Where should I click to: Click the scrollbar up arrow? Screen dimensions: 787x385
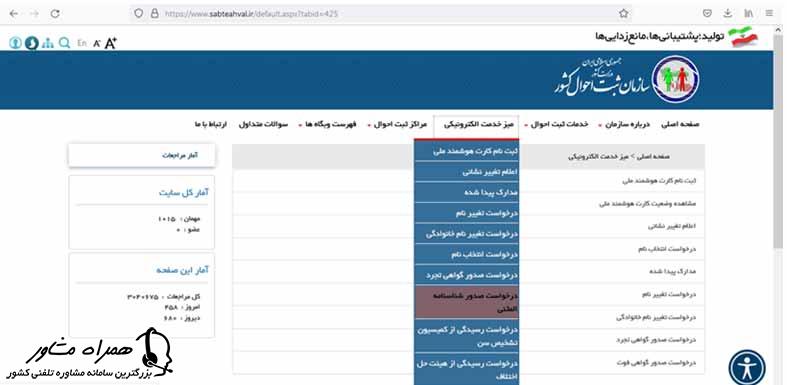(779, 30)
